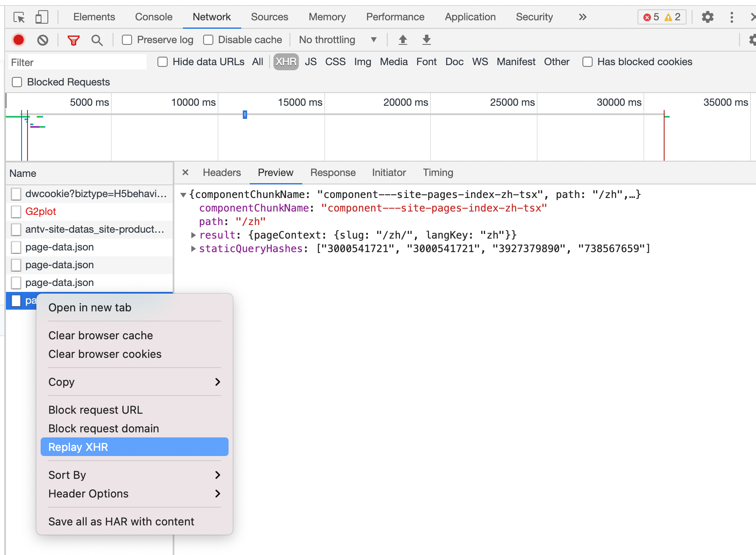The image size is (756, 555).
Task: Open the Initiator tab
Action: [x=389, y=173]
